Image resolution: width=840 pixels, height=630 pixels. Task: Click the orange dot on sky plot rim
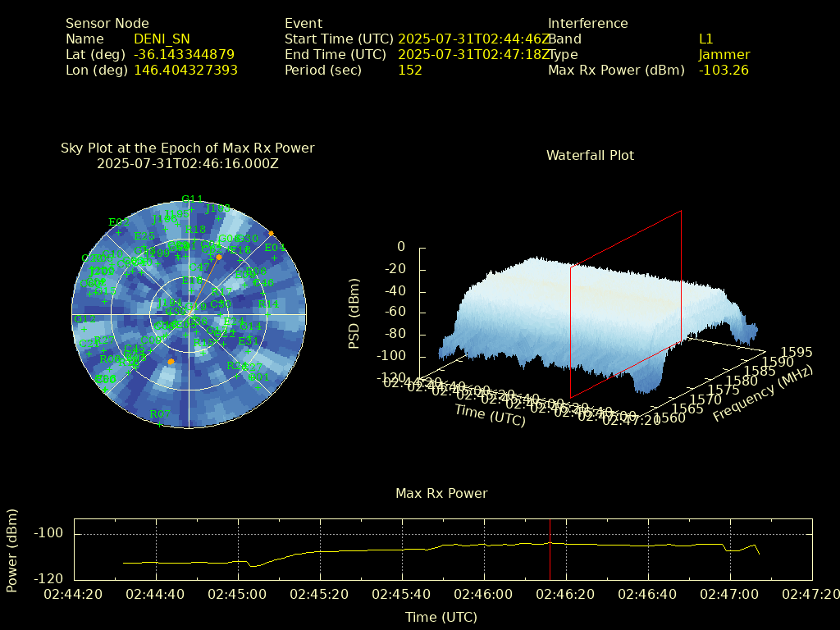click(271, 234)
